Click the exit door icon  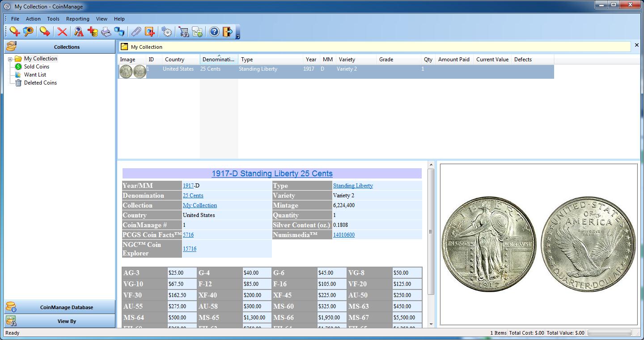[x=228, y=32]
